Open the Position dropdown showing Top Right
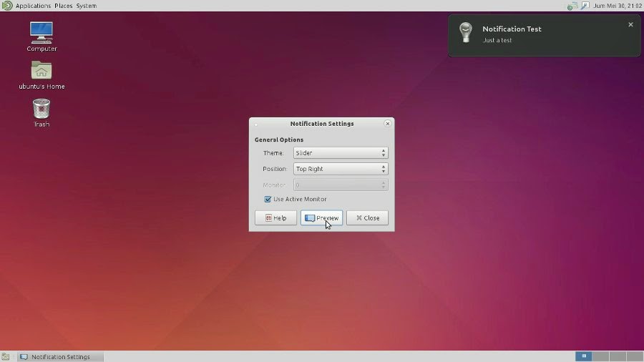The height and width of the screenshot is (362, 644). [x=341, y=169]
